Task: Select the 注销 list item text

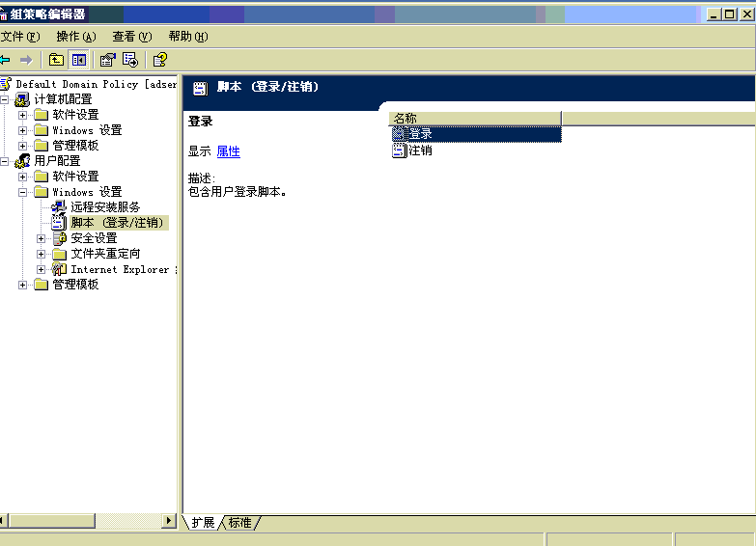Action: click(420, 150)
